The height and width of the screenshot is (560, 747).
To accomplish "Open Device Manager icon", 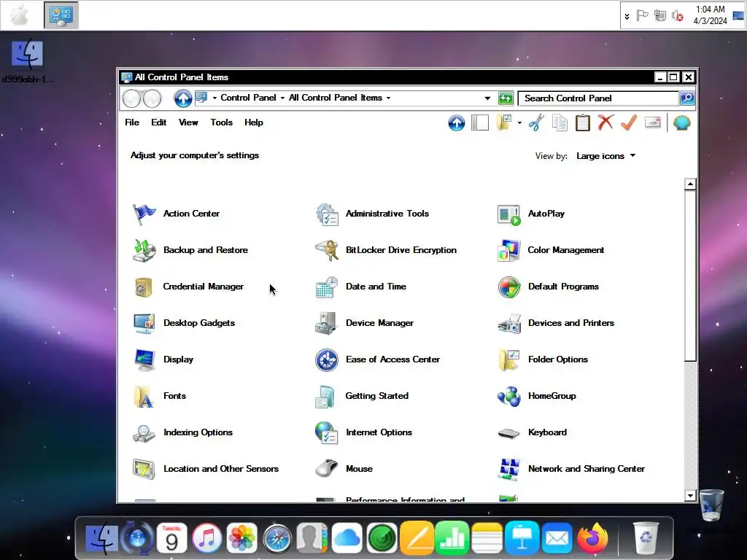I will click(327, 323).
